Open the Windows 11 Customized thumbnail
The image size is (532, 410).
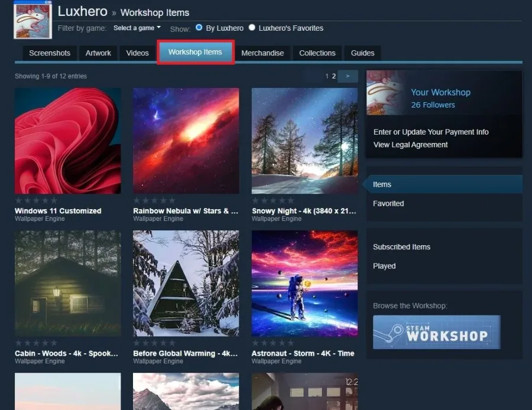(x=68, y=141)
